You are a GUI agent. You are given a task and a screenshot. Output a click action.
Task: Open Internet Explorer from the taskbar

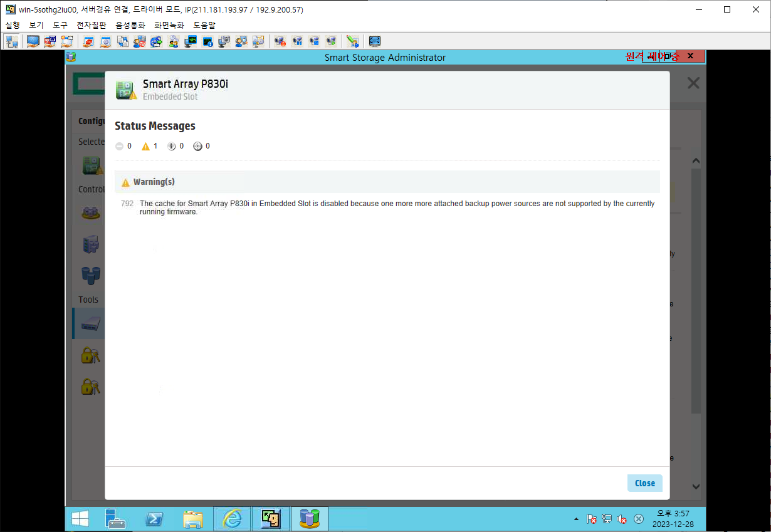[232, 519]
